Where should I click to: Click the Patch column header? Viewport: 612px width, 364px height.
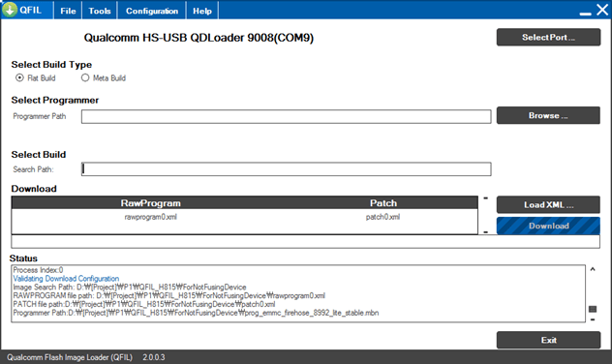[383, 203]
